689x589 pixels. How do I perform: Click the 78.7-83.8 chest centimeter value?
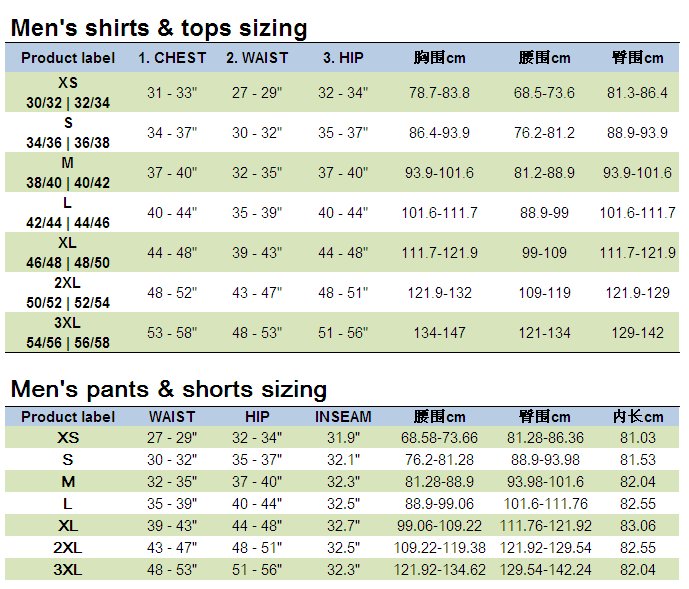(440, 93)
